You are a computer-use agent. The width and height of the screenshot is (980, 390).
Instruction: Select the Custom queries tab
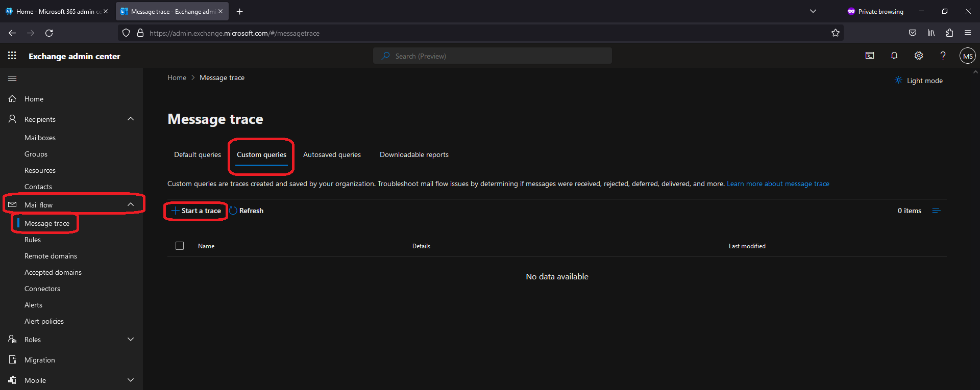tap(261, 154)
